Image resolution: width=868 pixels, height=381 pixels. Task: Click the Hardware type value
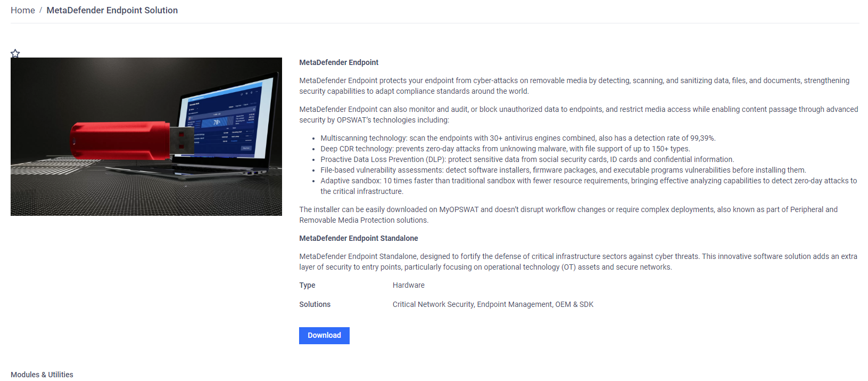(x=409, y=285)
